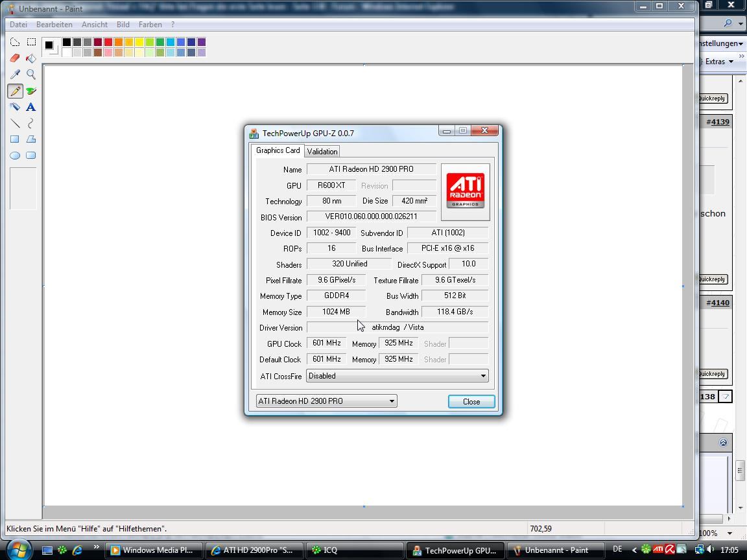Select the Free-form select tool in Paint

point(15,42)
